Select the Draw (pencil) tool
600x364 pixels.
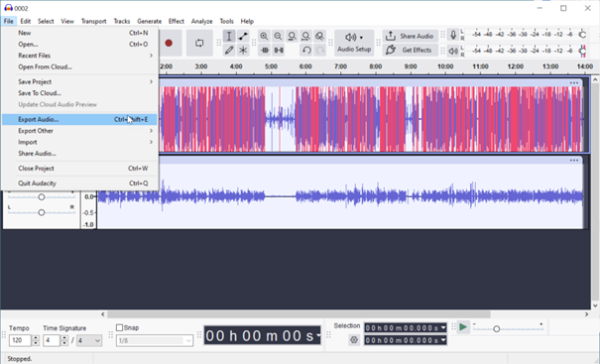pyautogui.click(x=229, y=51)
